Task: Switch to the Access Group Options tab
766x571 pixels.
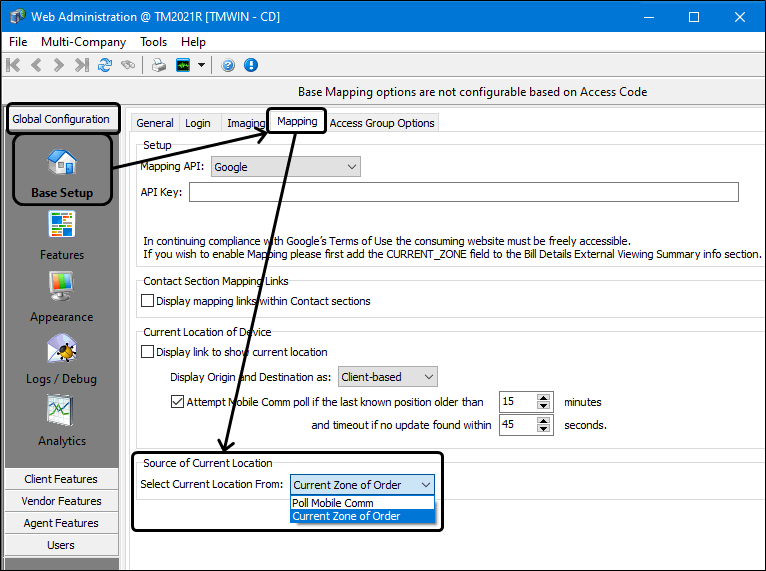Action: pyautogui.click(x=382, y=123)
